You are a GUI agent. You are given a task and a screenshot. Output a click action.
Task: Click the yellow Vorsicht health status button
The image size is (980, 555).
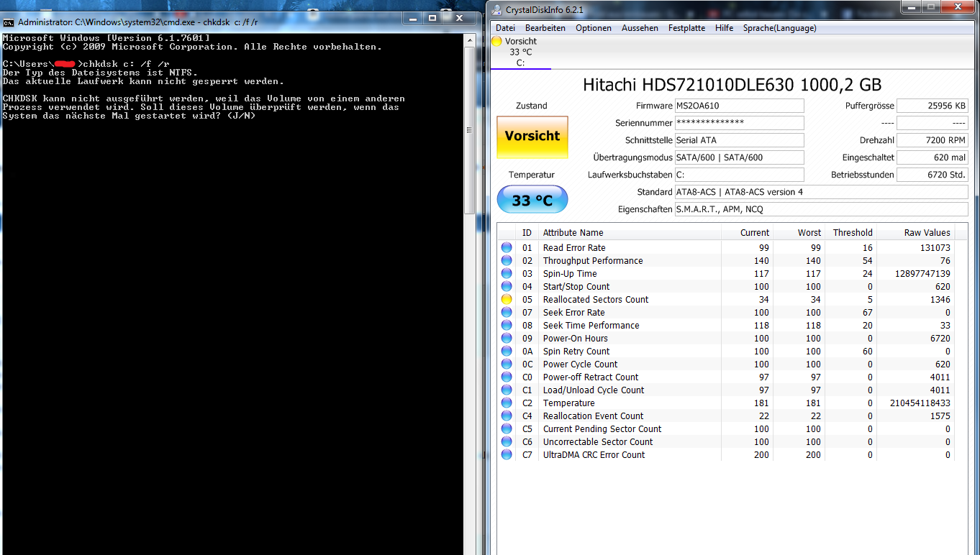click(532, 137)
